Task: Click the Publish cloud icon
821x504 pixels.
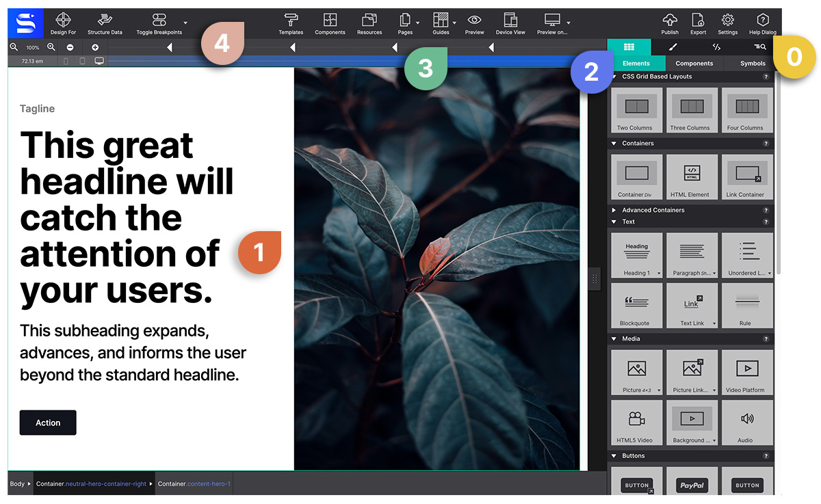Action: tap(670, 20)
